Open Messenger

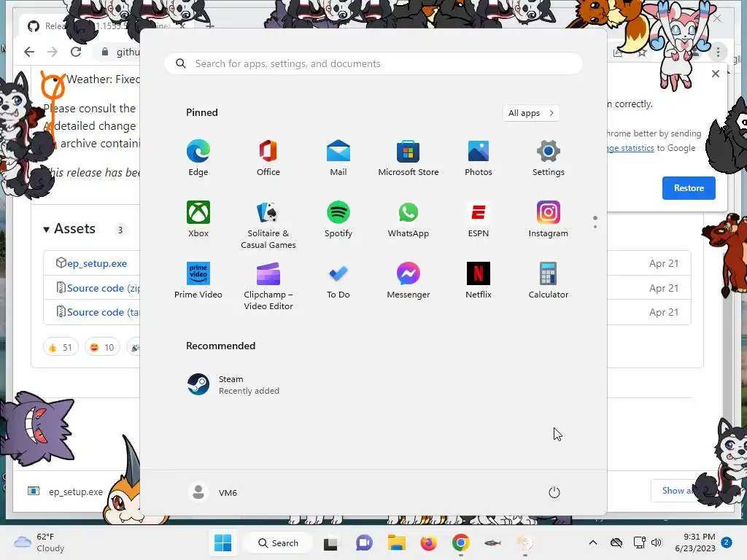tap(409, 281)
